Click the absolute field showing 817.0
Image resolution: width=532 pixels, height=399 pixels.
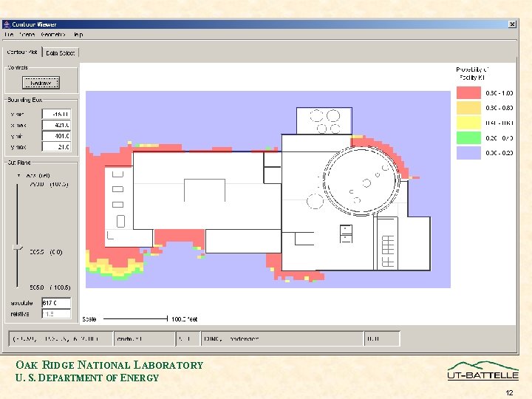coord(56,303)
